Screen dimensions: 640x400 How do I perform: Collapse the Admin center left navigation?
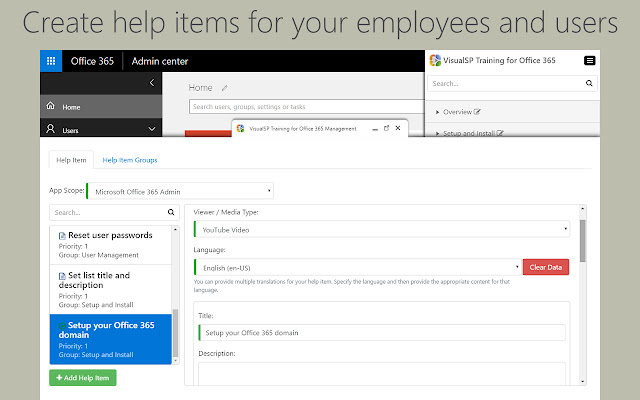pos(150,82)
